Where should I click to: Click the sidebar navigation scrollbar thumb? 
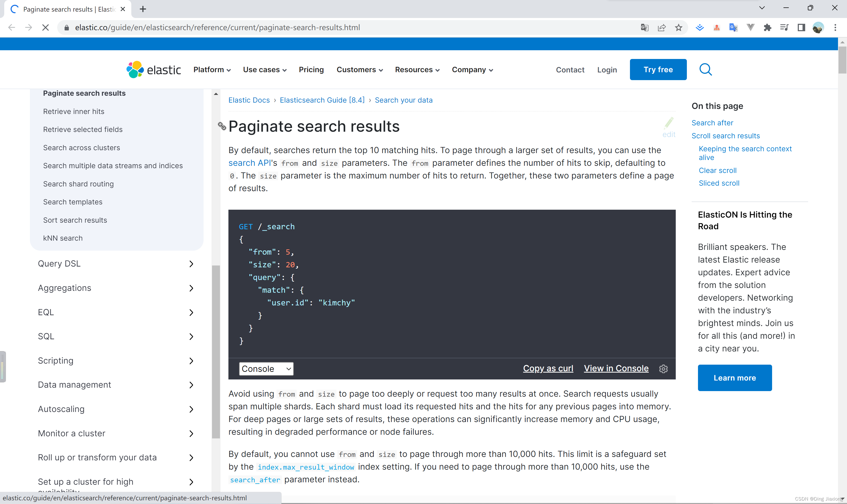click(x=216, y=351)
